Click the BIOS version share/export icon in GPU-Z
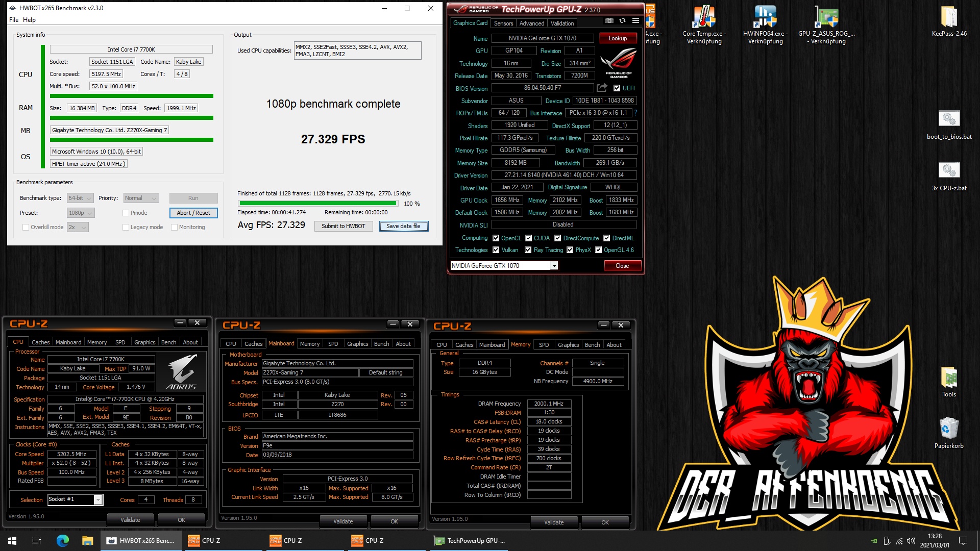The image size is (980, 551). [x=602, y=88]
